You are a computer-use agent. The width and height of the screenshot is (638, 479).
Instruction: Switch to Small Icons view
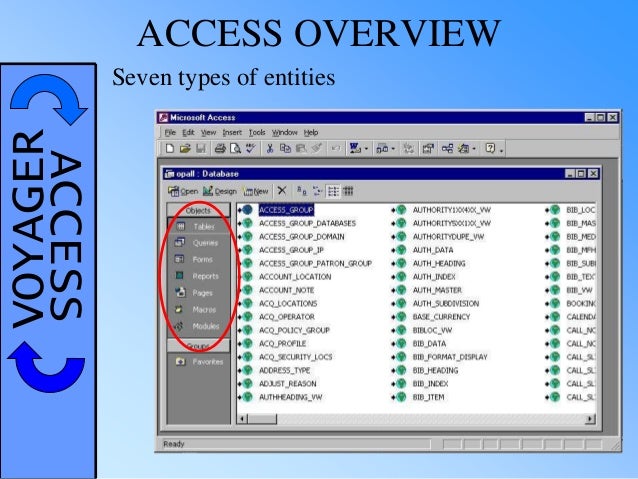pos(317,191)
